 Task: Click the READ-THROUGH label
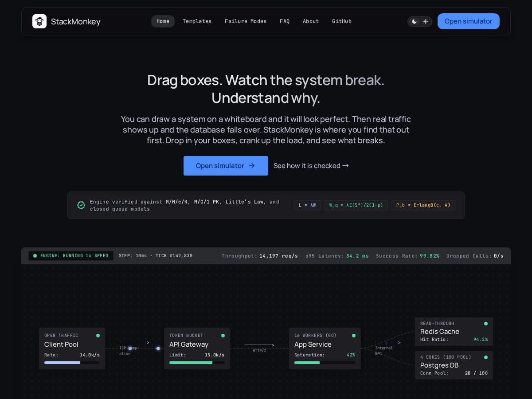(x=437, y=324)
